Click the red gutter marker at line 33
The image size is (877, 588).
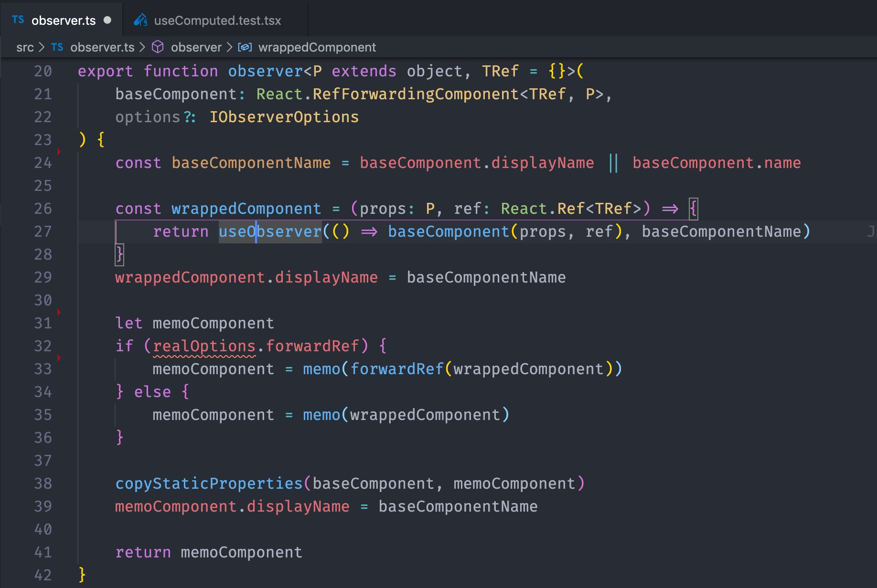click(59, 358)
